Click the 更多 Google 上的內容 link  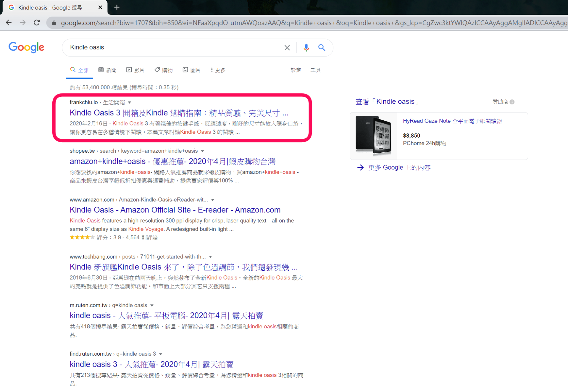point(399,167)
